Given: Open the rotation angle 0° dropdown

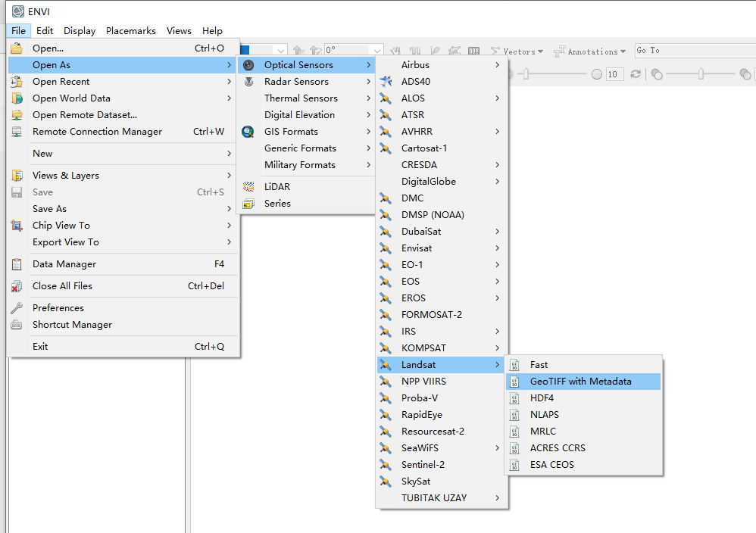Looking at the screenshot, I should pyautogui.click(x=377, y=50).
